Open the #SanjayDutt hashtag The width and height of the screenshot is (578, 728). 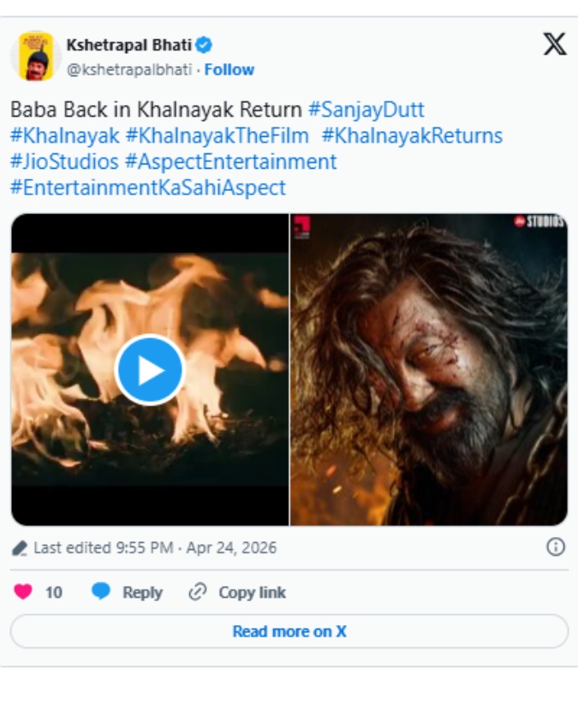pos(366,110)
